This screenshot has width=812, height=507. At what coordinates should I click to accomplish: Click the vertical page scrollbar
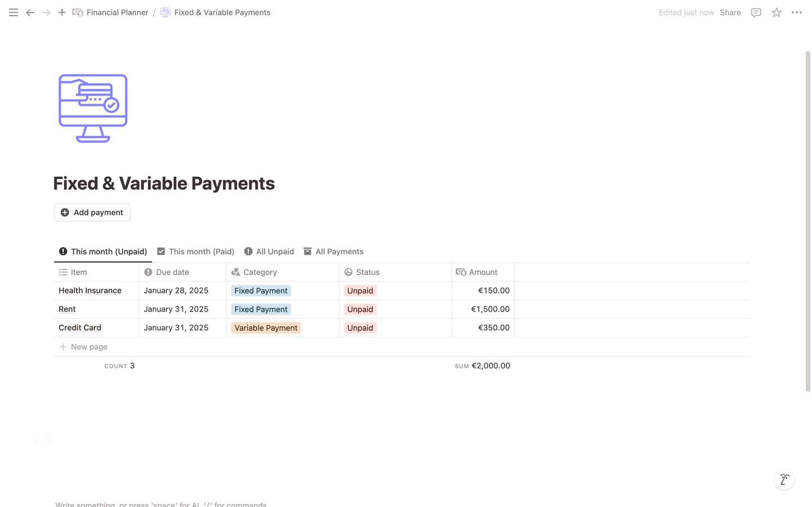[808, 220]
